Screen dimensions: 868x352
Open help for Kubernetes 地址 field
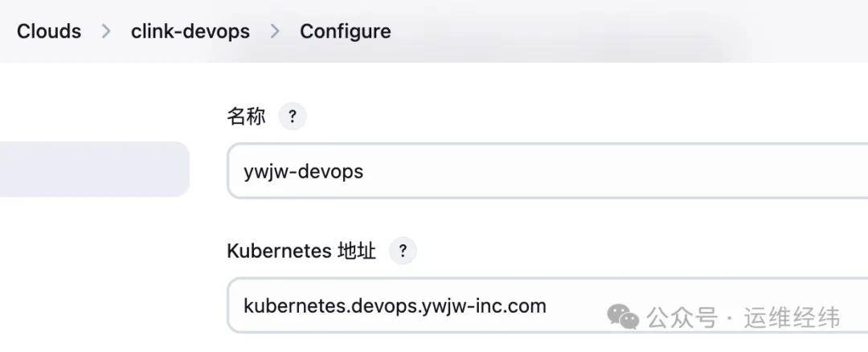click(403, 252)
